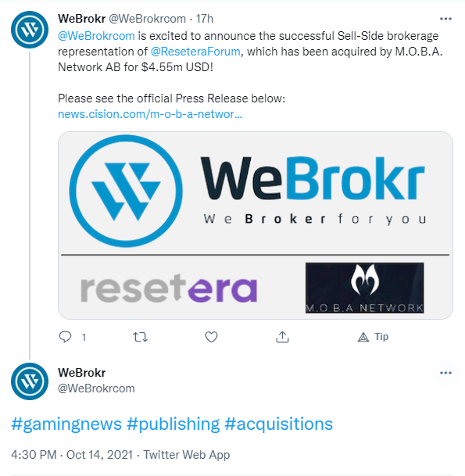This screenshot has height=476, width=465.
Task: Open the news.cision.com press release link
Action: (150, 114)
